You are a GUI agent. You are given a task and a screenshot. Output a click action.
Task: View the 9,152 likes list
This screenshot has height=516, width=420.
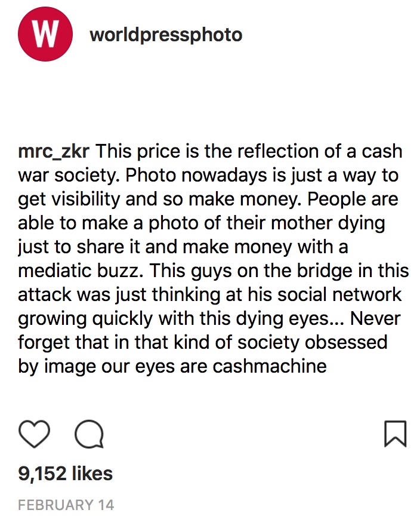tap(66, 474)
